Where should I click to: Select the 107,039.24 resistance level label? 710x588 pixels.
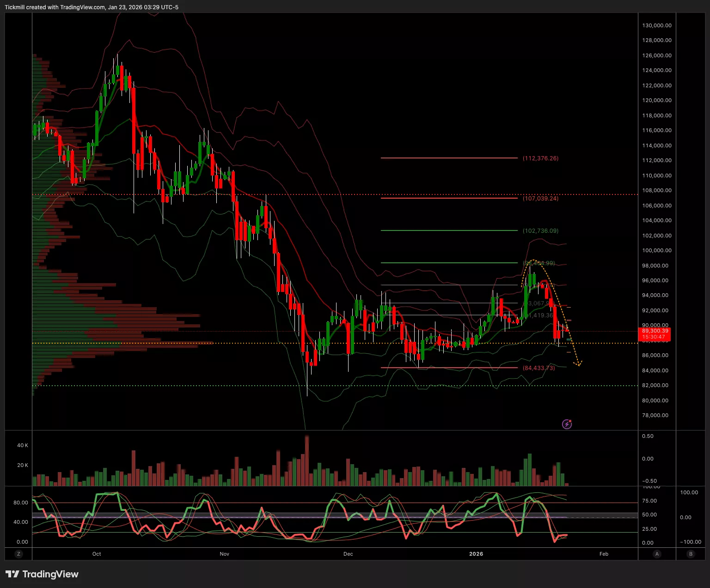pos(540,199)
